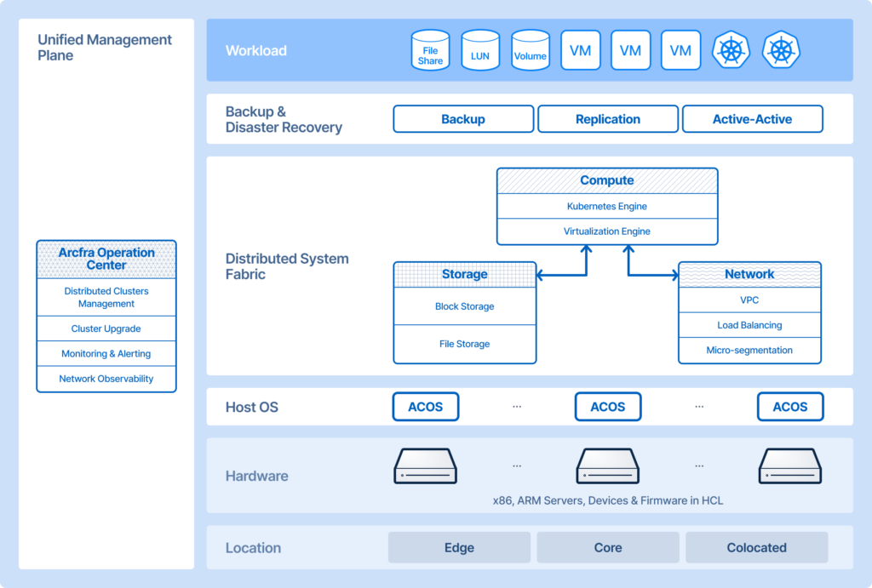The height and width of the screenshot is (588, 872).
Task: Open the Edge location tab
Action: [459, 548]
